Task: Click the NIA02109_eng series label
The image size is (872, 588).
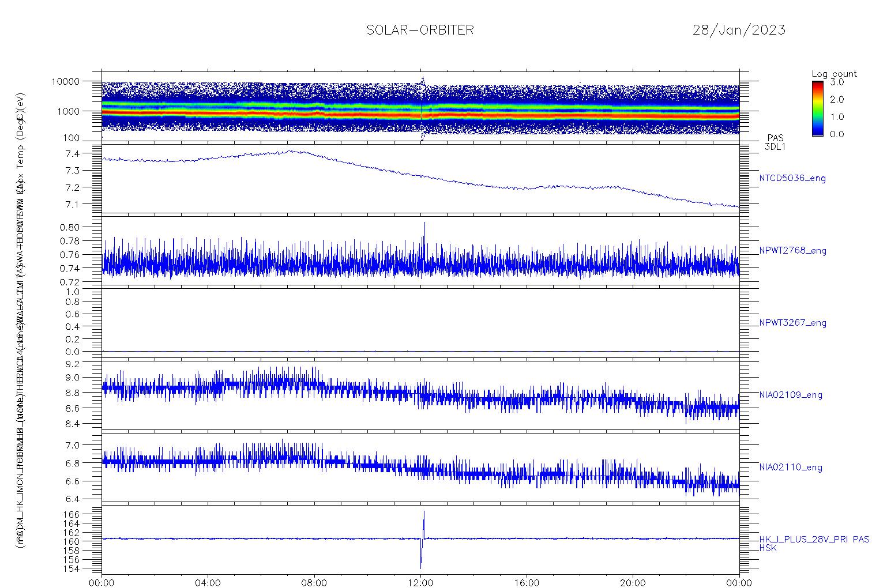Action: 791,395
